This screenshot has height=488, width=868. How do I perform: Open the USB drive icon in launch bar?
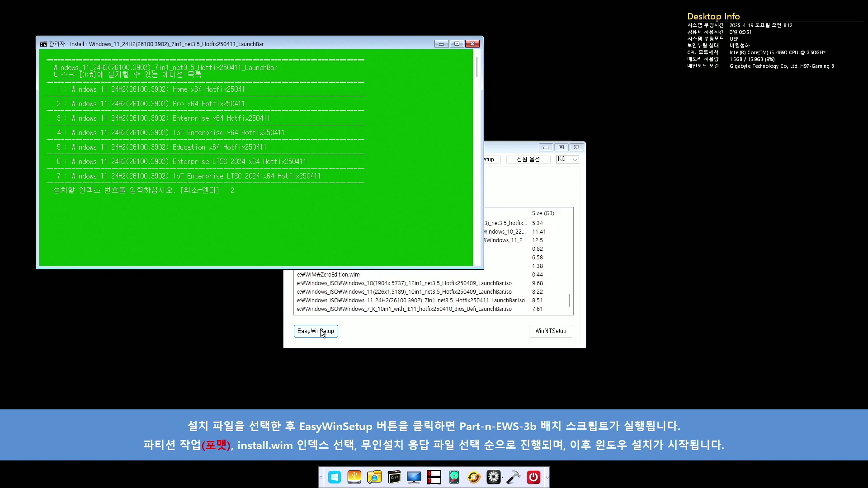click(x=354, y=477)
